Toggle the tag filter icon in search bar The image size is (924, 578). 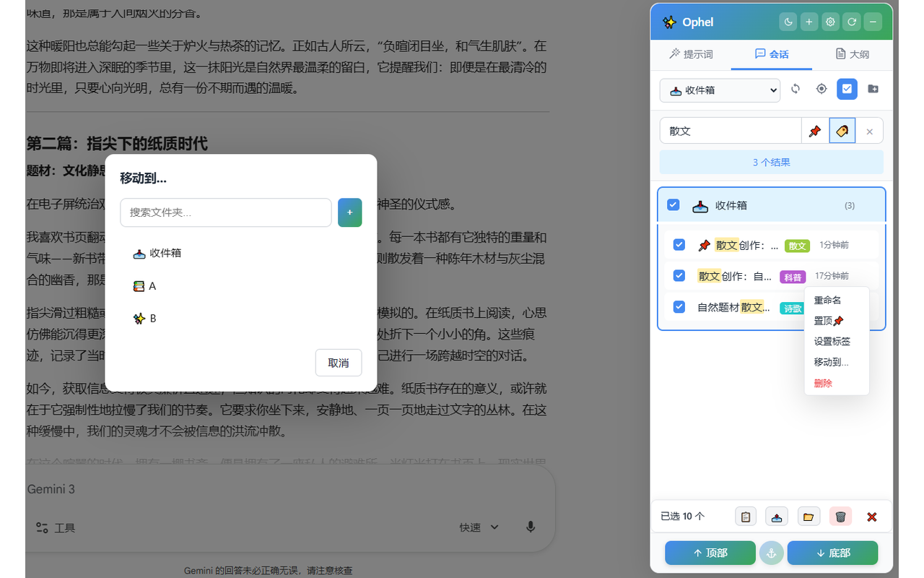842,131
